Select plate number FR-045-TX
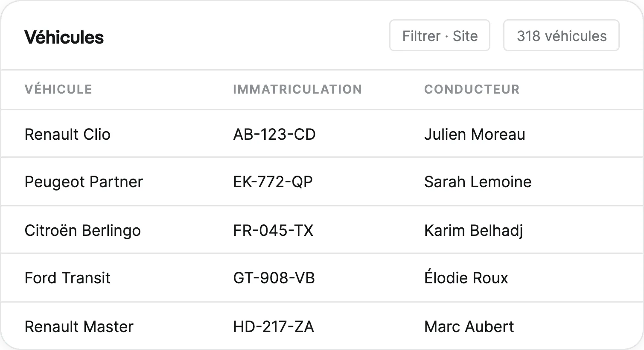 (273, 230)
